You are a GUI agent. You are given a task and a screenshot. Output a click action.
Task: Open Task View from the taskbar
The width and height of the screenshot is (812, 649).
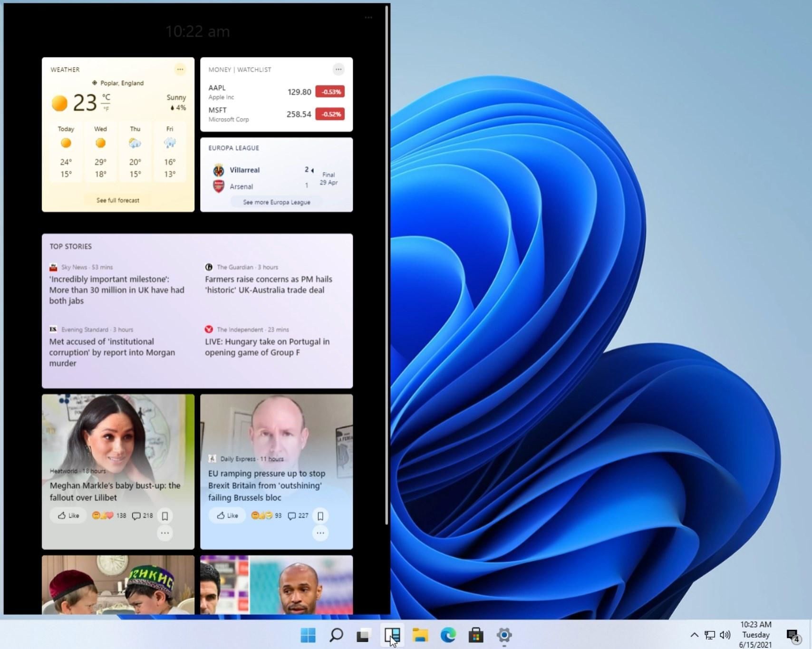point(363,635)
